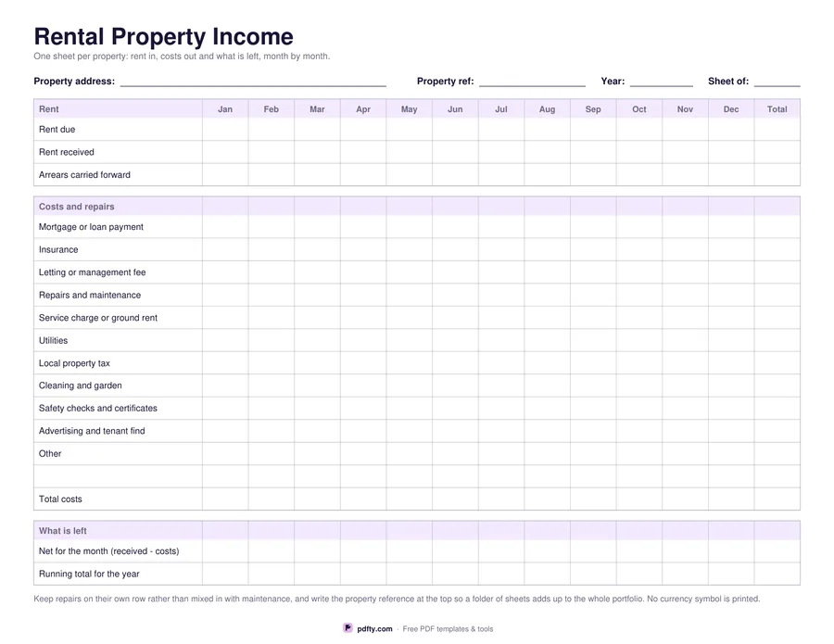
Task: Click the 'Utilities' row label
Action: [x=53, y=340]
